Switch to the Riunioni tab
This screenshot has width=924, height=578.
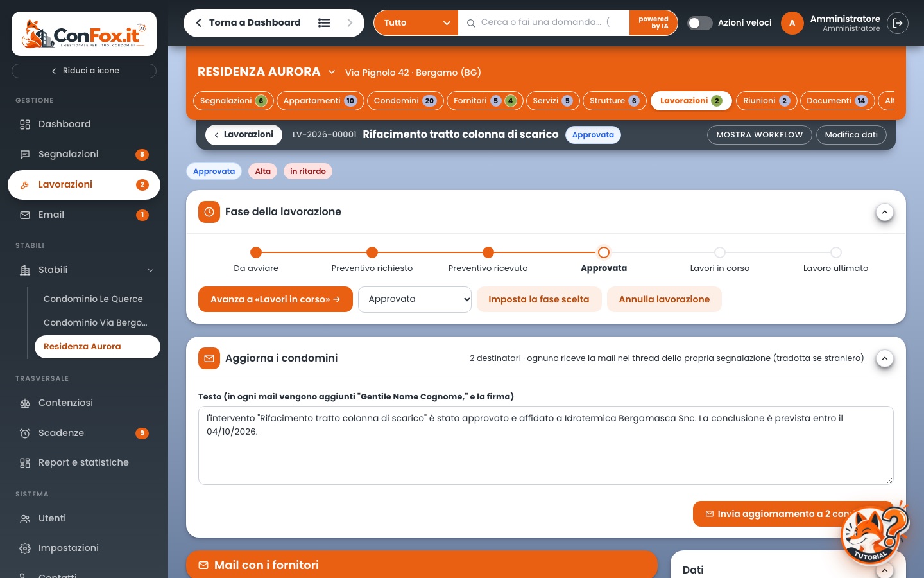pos(766,101)
